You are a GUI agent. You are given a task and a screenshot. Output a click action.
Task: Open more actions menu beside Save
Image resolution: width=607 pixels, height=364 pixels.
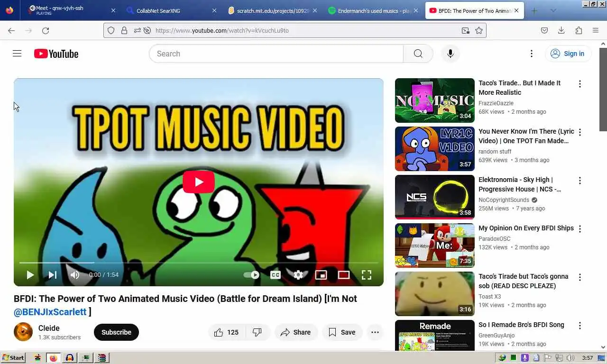[x=375, y=332]
